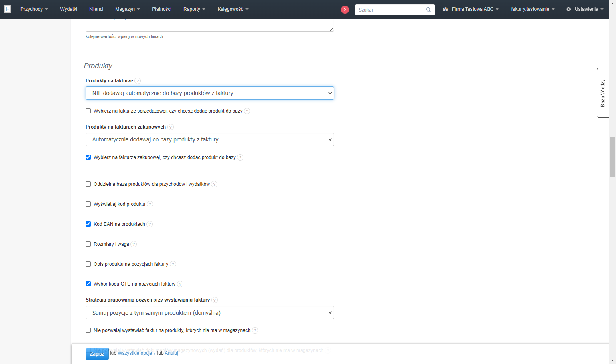This screenshot has height=364, width=616.
Task: Open help icon for Opis produktu na pozycjach
Action: pos(173,264)
